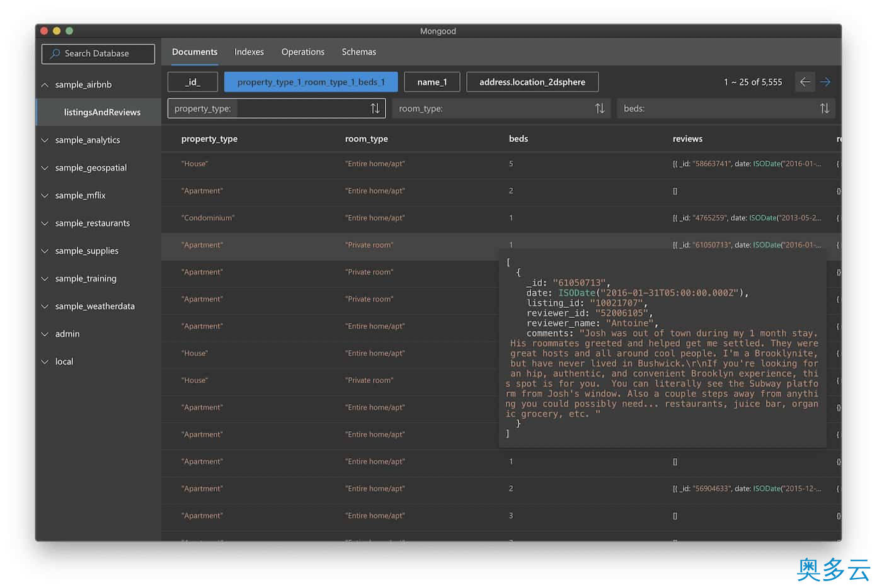The width and height of the screenshot is (877, 588).
Task: Toggle sort order for room_type filter
Action: pyautogui.click(x=600, y=108)
